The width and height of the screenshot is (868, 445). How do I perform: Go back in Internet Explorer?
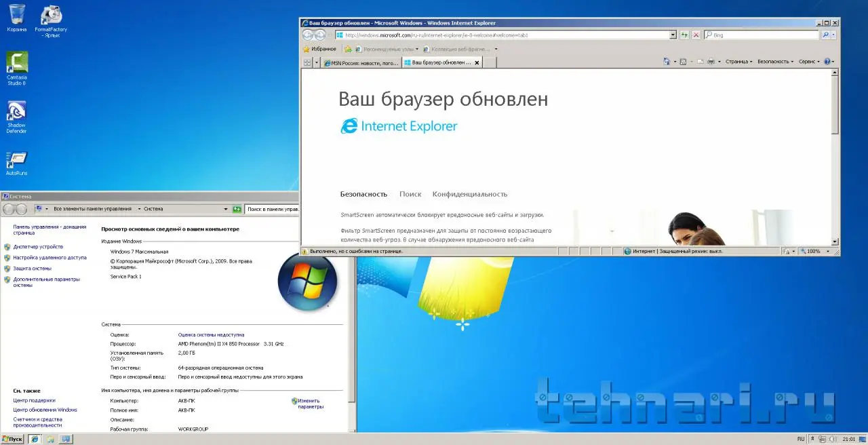308,35
